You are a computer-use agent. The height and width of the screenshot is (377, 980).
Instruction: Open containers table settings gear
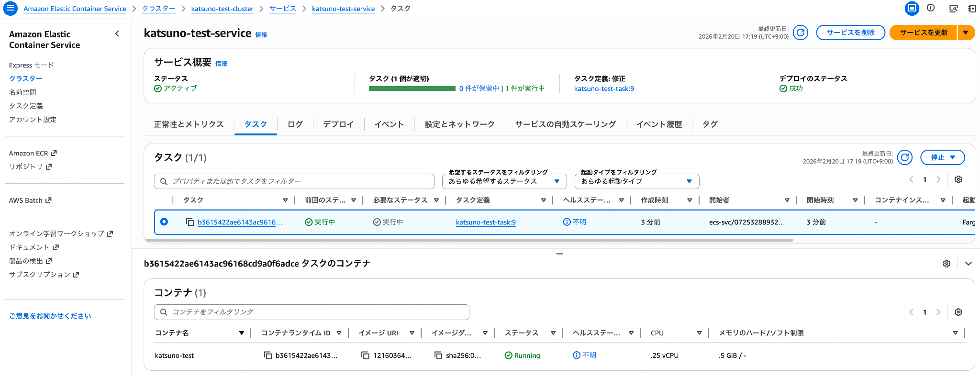(958, 312)
